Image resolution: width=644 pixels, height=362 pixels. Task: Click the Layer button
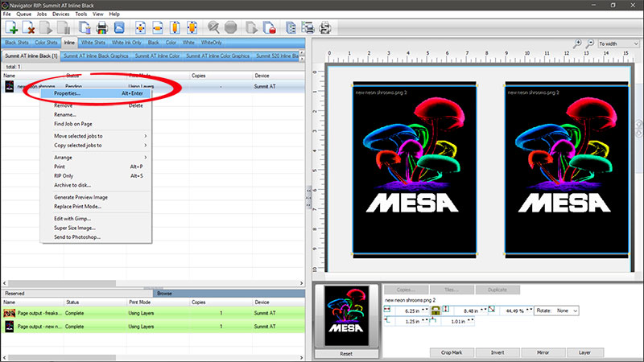click(585, 352)
